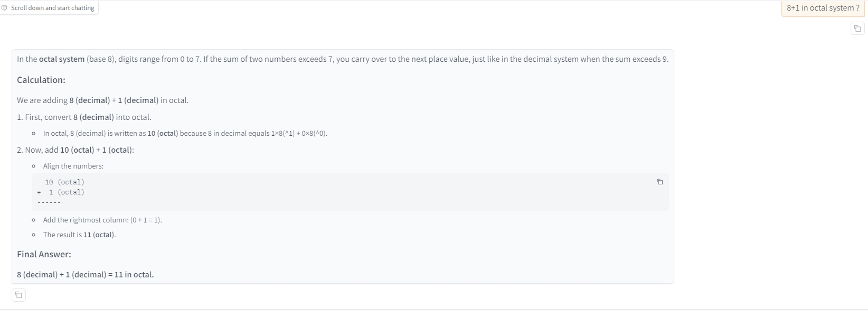
Task: Copy the whole bot response via the bottom copy icon
Action: tap(18, 295)
